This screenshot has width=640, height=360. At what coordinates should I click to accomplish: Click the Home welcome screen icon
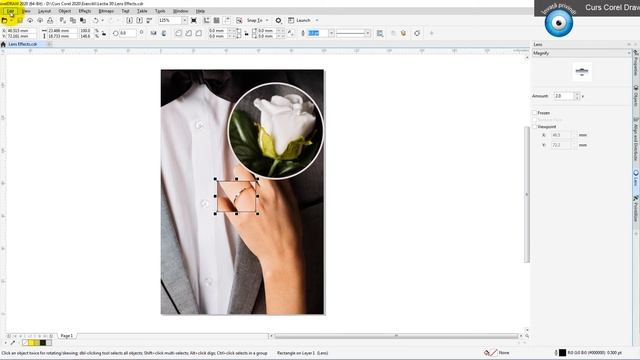point(3,44)
